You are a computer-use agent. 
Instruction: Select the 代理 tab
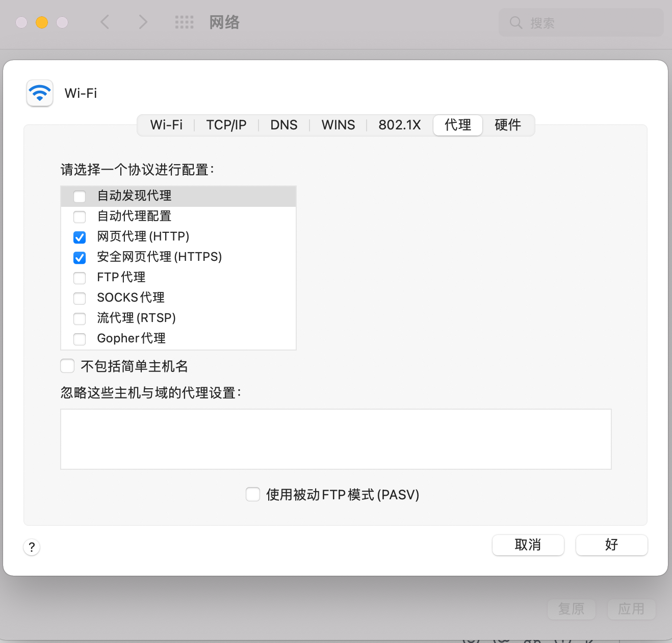458,125
